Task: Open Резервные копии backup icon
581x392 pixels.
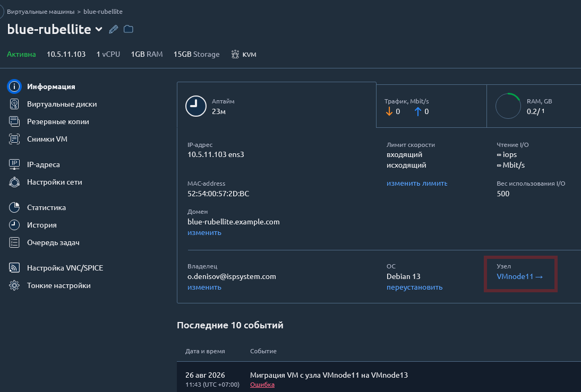Action: (14, 121)
